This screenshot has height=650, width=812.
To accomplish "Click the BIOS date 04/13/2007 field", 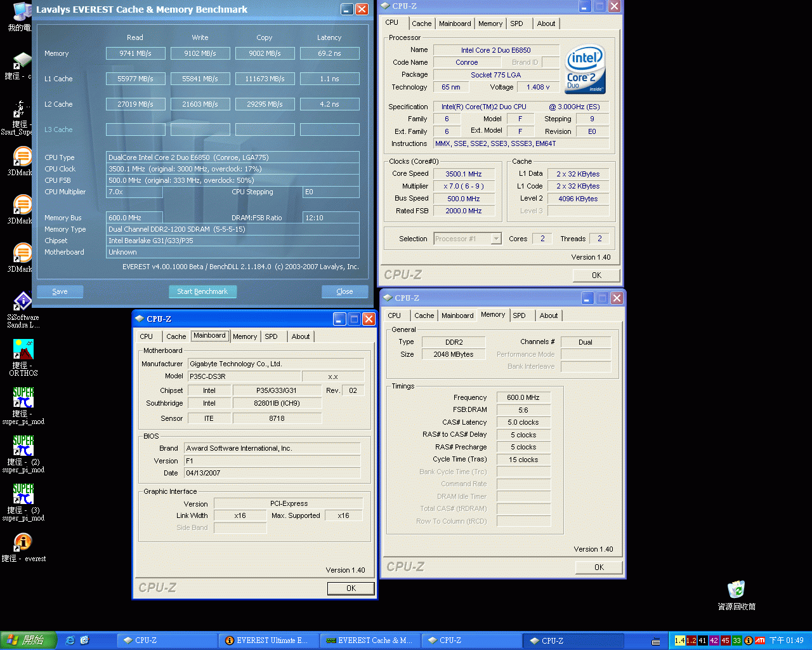I will [x=272, y=473].
